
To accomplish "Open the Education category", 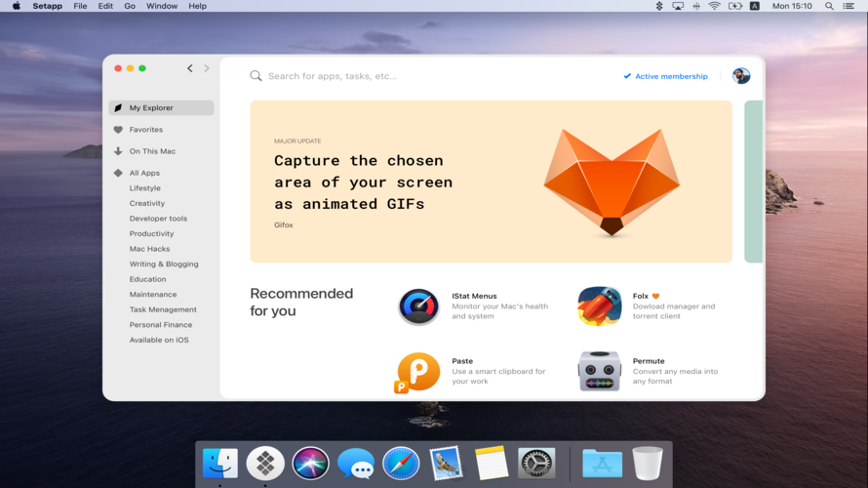I will pos(148,279).
